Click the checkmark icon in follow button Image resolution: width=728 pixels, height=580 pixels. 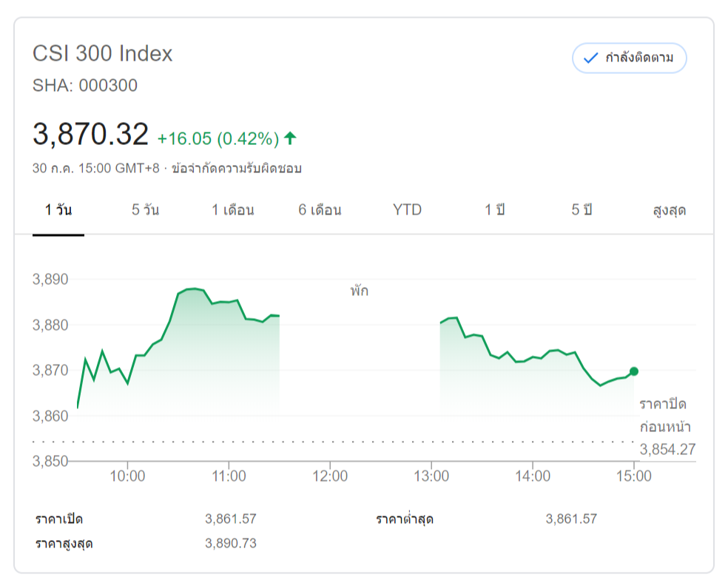pyautogui.click(x=590, y=58)
